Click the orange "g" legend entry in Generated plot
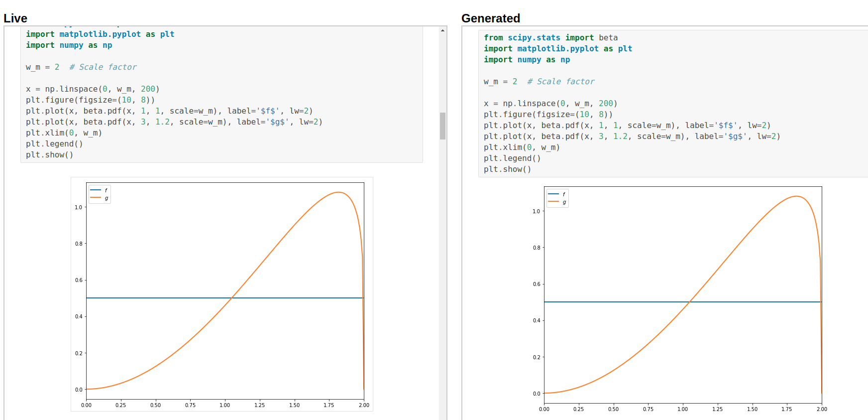Viewport: 868px width, 420px height. pos(556,202)
